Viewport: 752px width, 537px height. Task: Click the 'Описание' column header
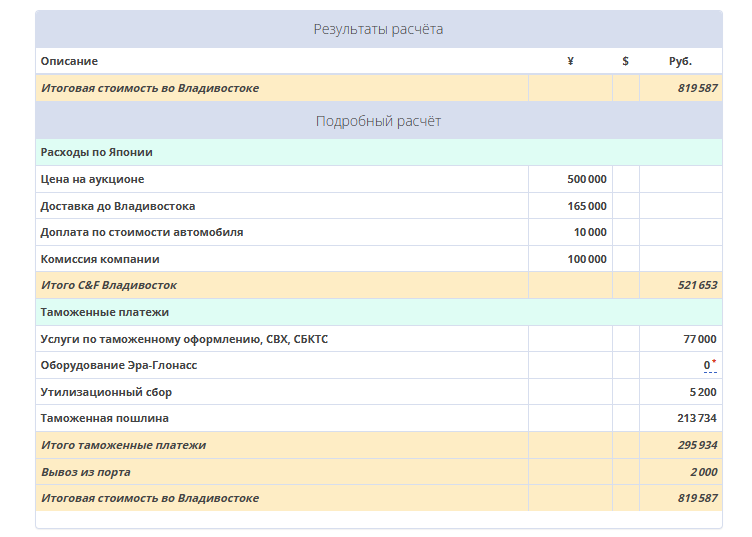[x=69, y=61]
